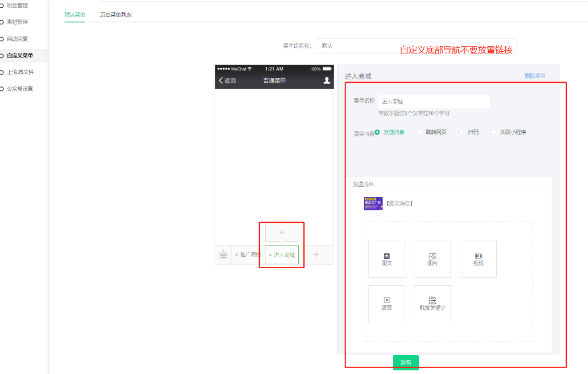This screenshot has height=374, width=588.
Task: Tap the profile icon in phone header
Action: pos(327,81)
